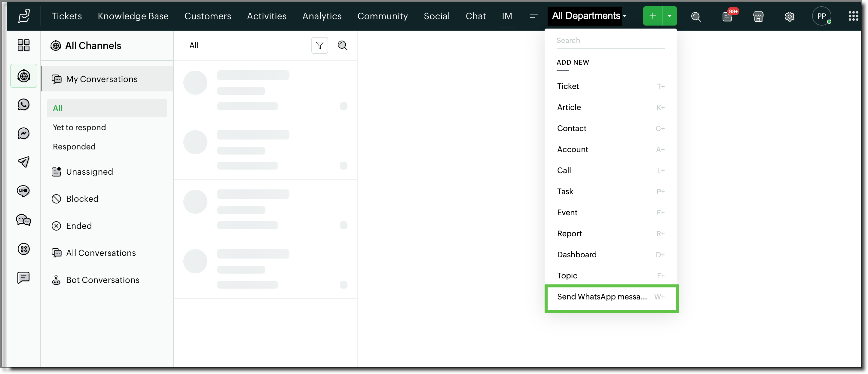The image size is (868, 374).
Task: Choose Call from Add New menu
Action: tap(610, 170)
